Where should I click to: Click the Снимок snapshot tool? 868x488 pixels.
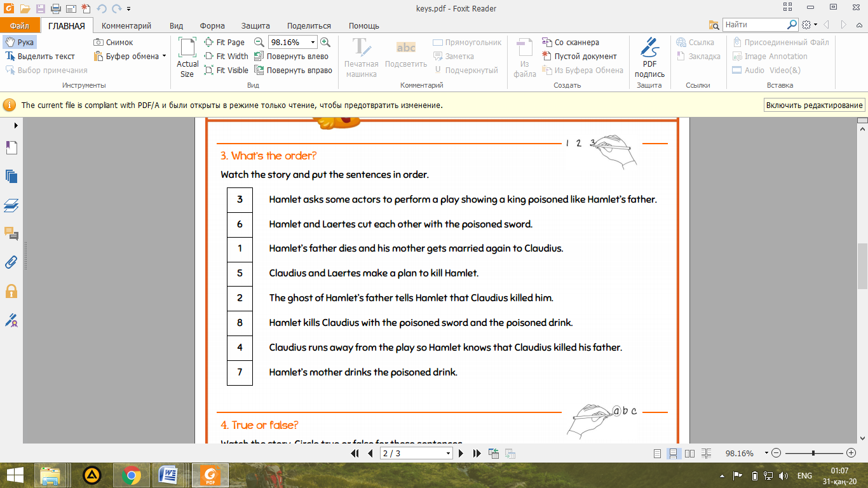(x=113, y=42)
